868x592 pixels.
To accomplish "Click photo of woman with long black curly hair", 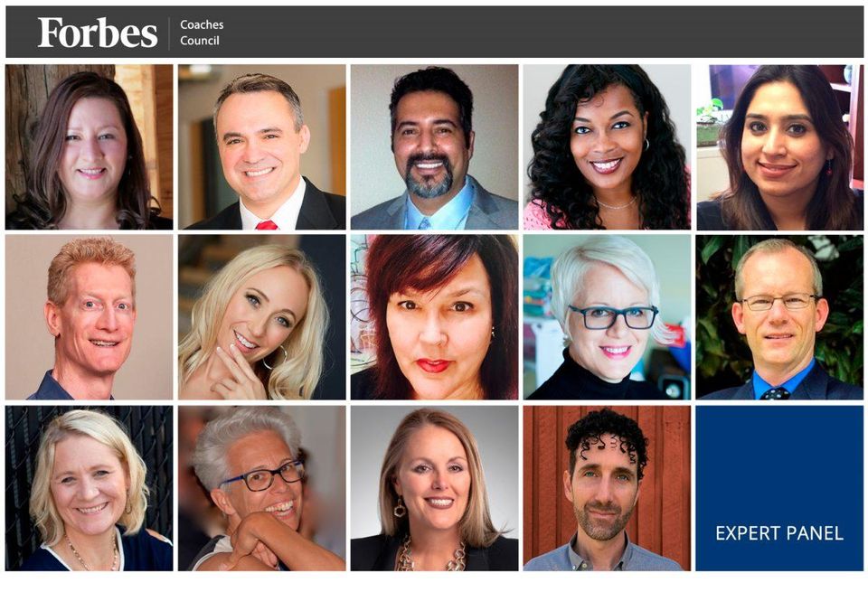I will 608,147.
